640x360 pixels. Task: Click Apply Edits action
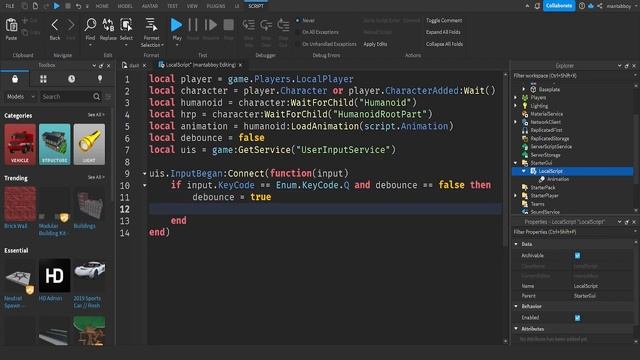376,44
